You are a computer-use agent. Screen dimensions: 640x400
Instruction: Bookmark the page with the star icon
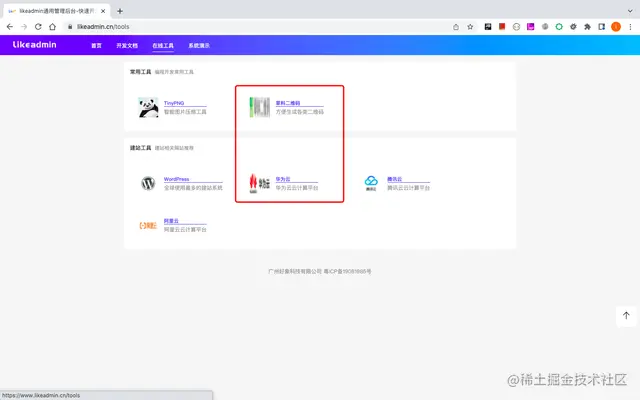click(470, 27)
